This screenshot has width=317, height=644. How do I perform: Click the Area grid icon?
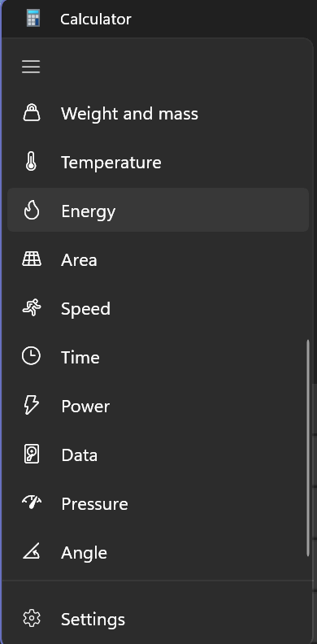point(32,259)
